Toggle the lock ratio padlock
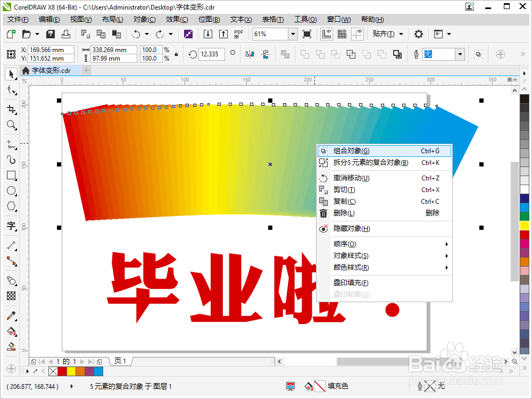 pyautogui.click(x=177, y=54)
